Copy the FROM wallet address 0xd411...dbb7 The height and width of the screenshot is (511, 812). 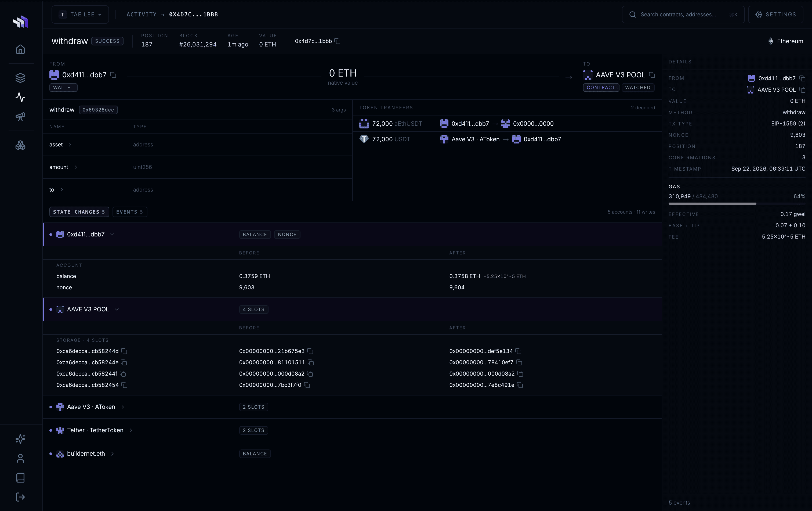(x=113, y=75)
